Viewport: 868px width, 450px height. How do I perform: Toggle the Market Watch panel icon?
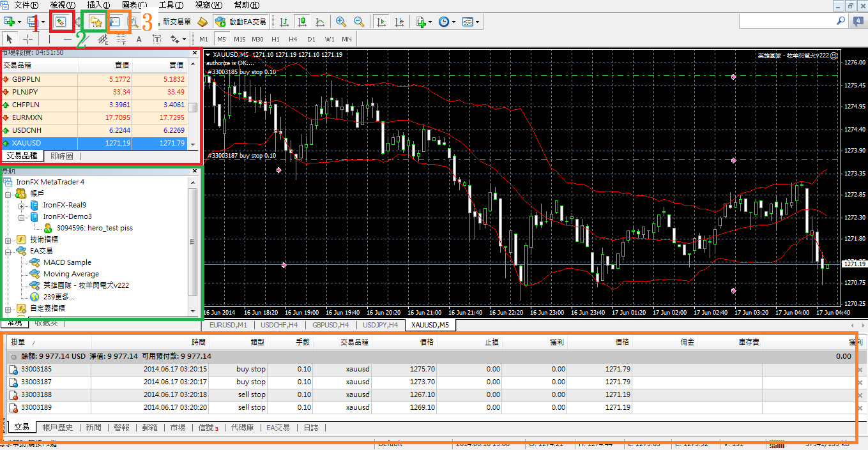pos(61,22)
